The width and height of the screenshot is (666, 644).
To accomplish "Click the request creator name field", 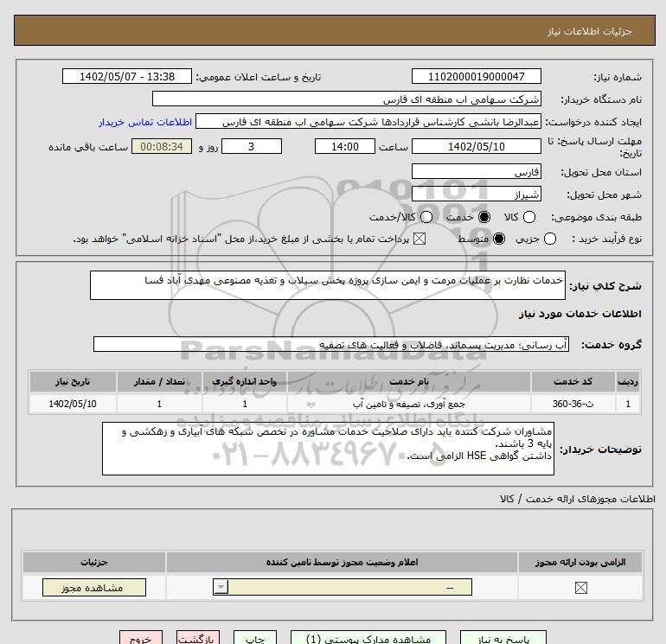I will 368,122.
